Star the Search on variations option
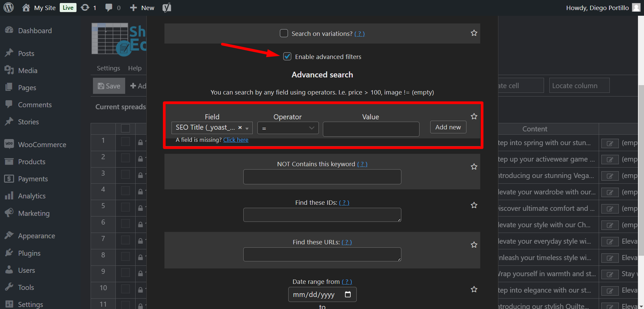This screenshot has width=644, height=309. tap(474, 33)
